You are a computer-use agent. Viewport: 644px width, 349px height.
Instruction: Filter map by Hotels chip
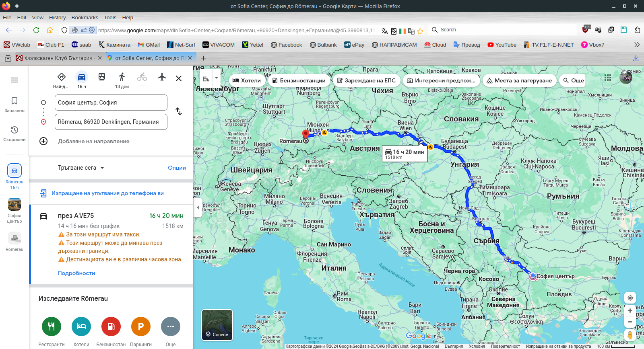pos(247,80)
